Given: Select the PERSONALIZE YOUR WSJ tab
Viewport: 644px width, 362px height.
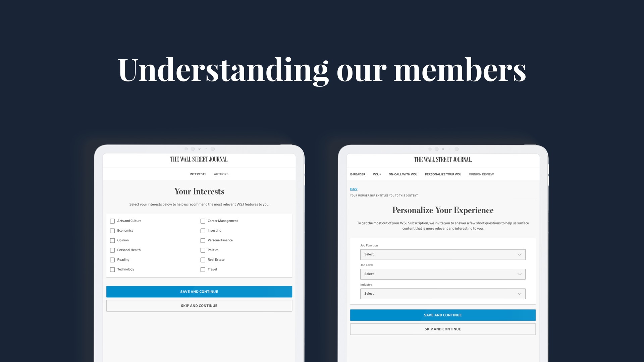Looking at the screenshot, I should (x=443, y=174).
